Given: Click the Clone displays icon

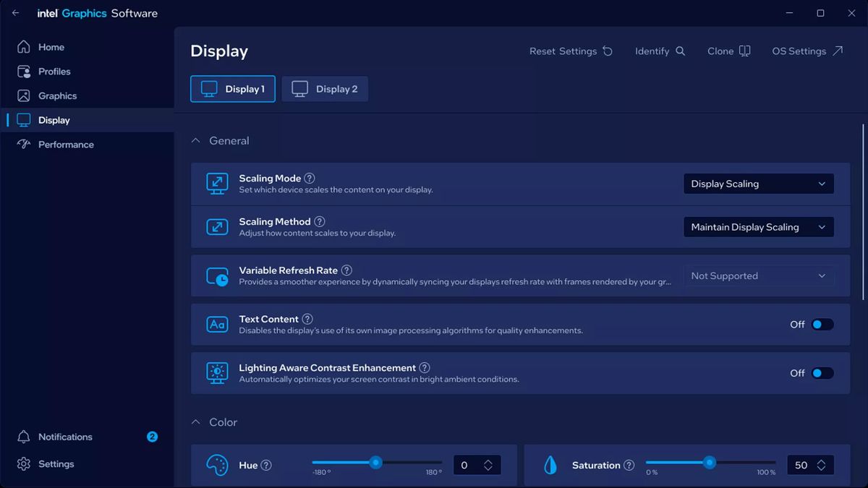Looking at the screenshot, I should [x=746, y=51].
